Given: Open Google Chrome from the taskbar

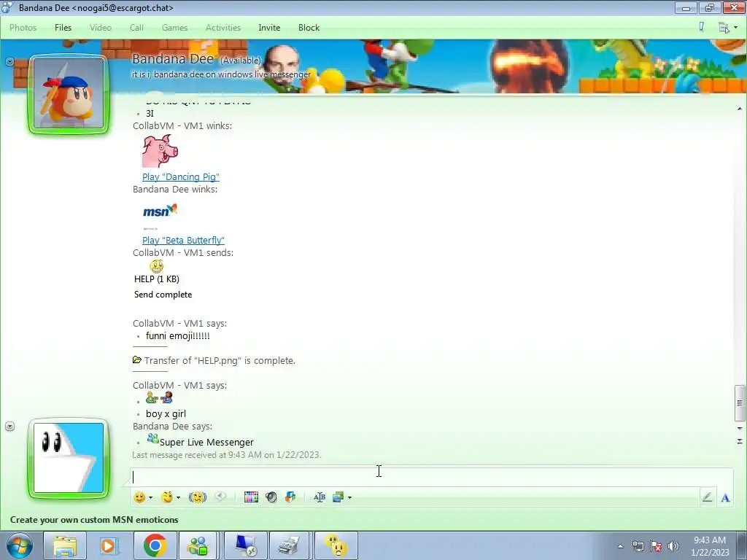Looking at the screenshot, I should [x=155, y=545].
